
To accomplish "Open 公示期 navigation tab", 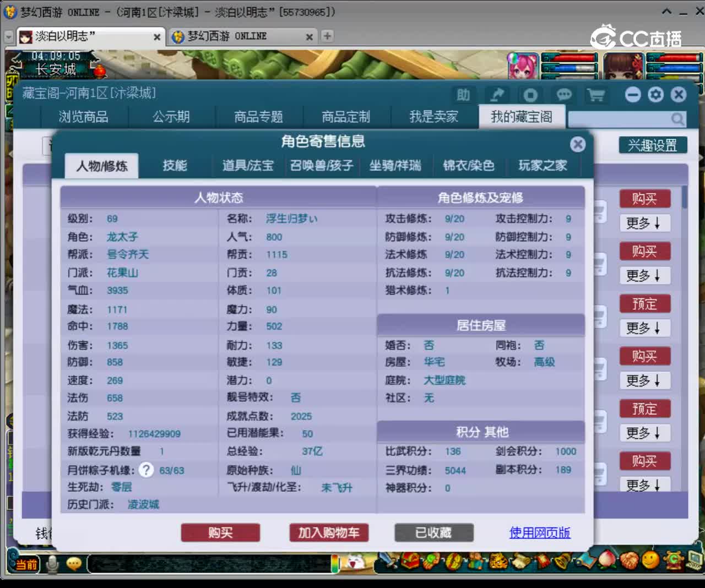I will 171,117.
